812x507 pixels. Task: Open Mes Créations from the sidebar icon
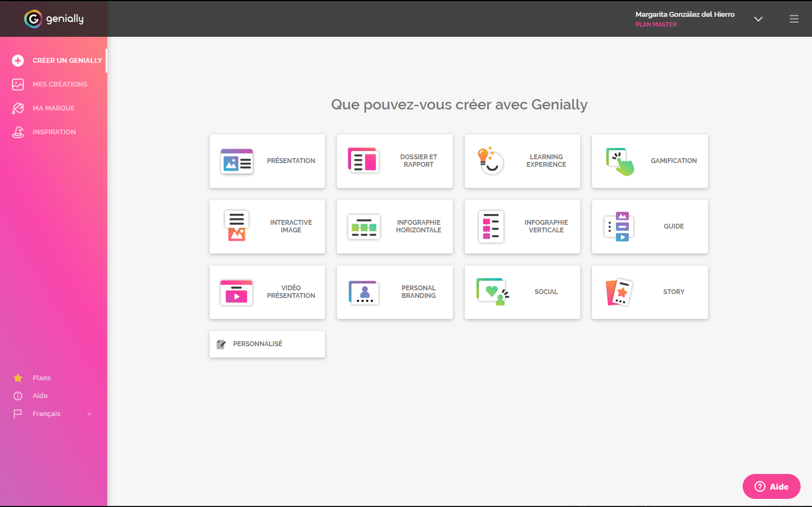coord(18,84)
